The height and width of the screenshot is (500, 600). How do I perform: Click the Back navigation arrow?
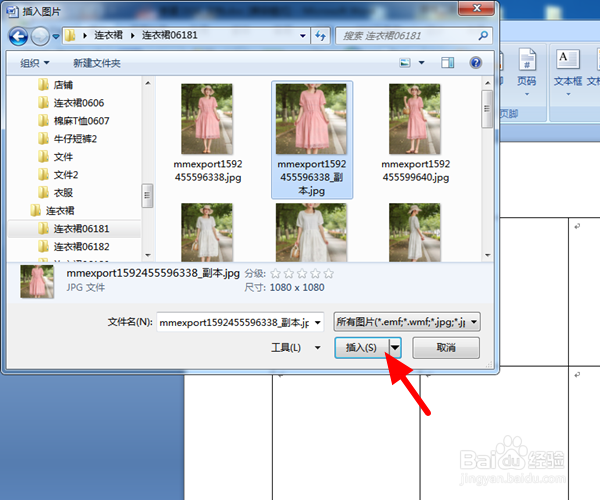click(18, 36)
